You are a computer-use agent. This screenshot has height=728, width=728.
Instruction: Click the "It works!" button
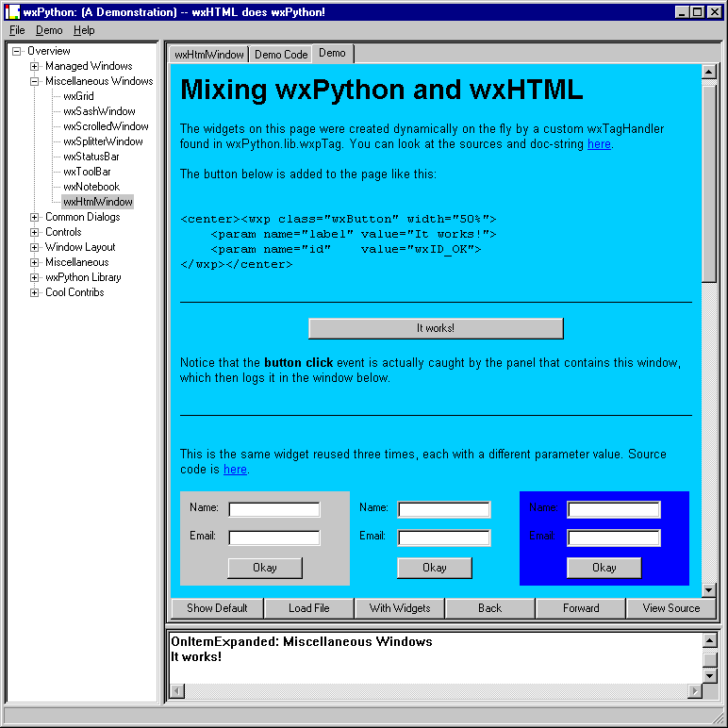436,329
